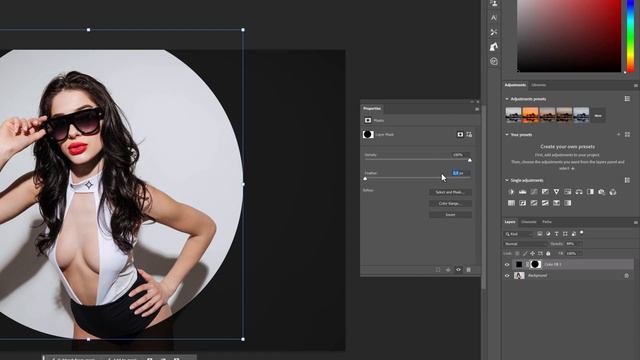Add a Hue/Saturation adjustment
The width and height of the screenshot is (640, 360).
pos(568,192)
